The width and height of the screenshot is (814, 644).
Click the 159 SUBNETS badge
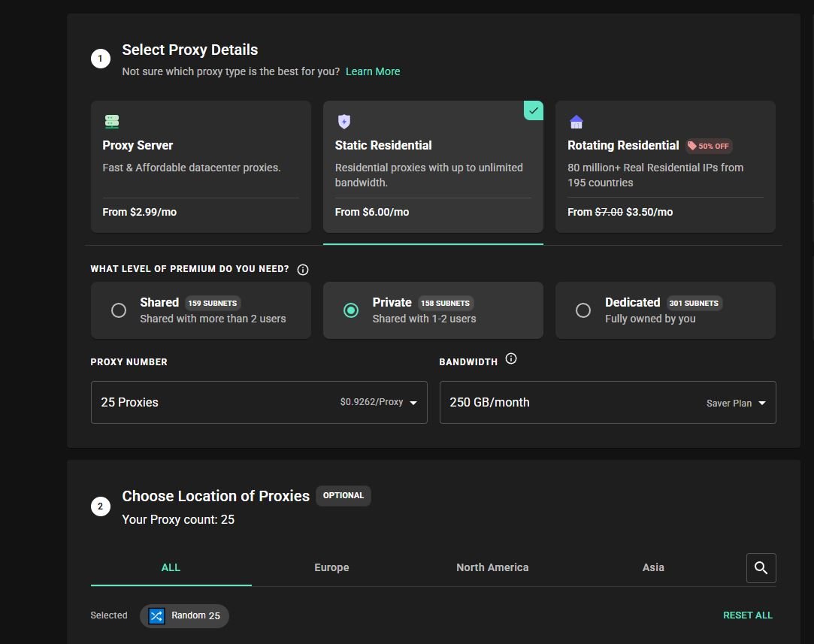point(212,303)
